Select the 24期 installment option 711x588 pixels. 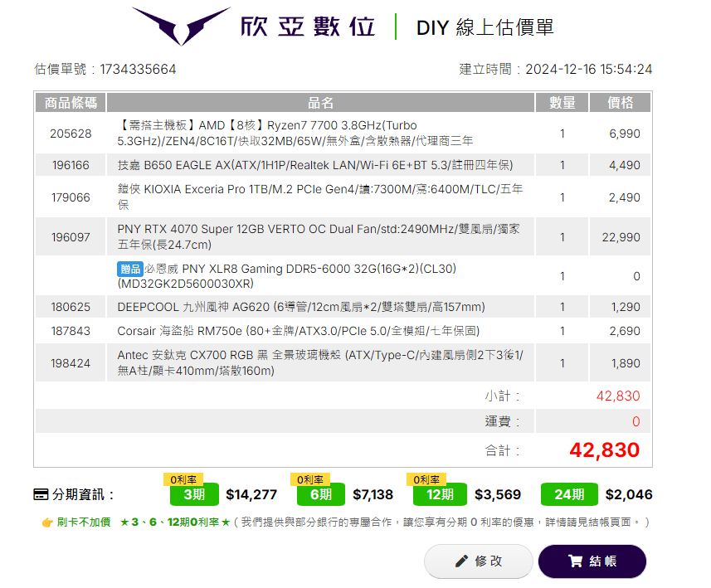point(569,495)
